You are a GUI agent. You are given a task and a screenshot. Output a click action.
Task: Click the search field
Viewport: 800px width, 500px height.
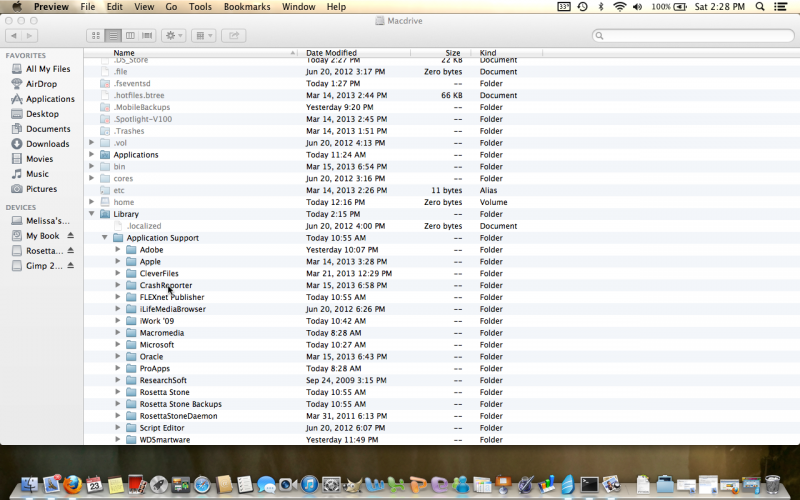693,35
